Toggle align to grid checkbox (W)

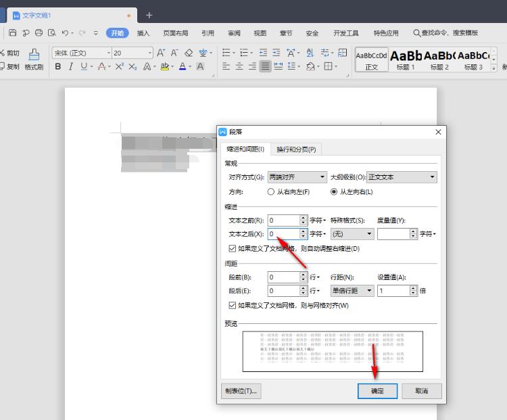click(x=232, y=305)
